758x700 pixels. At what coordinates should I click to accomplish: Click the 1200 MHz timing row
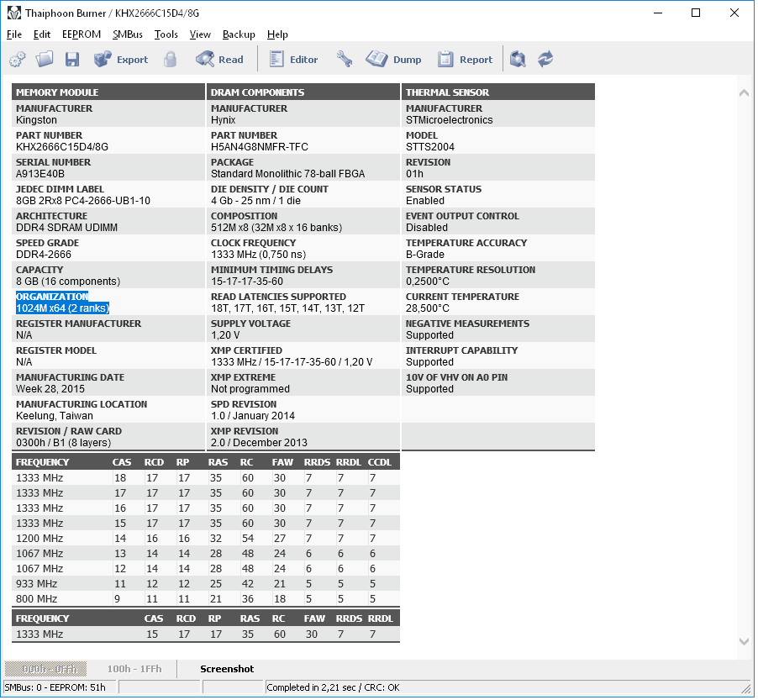tap(205, 539)
